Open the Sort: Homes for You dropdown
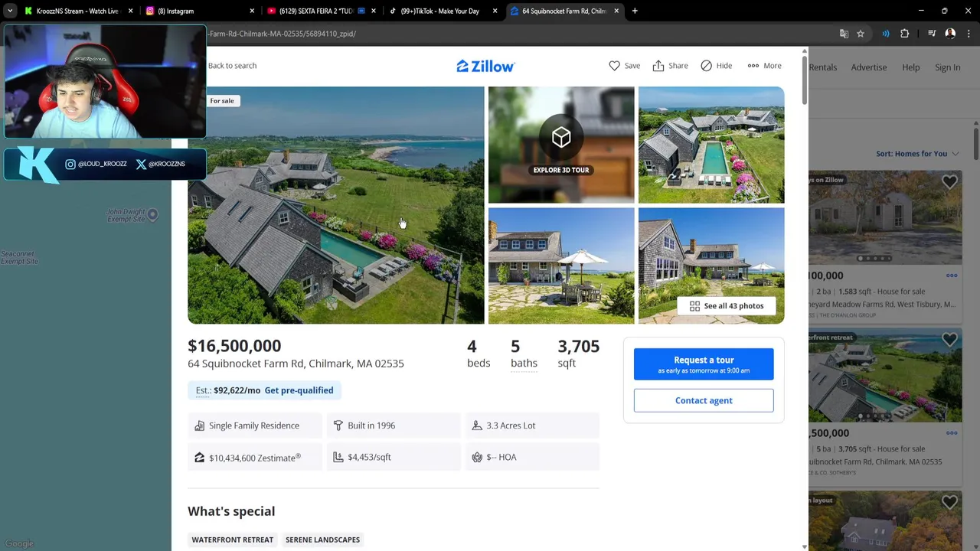 pos(917,154)
